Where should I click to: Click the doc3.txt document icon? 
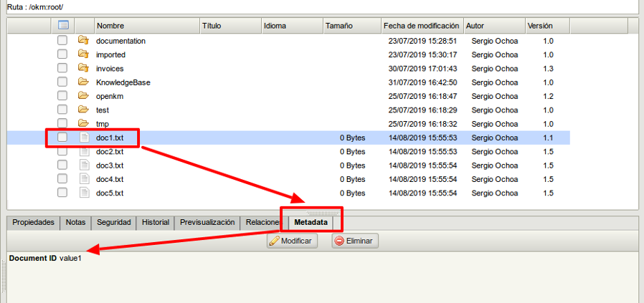pyautogui.click(x=83, y=165)
